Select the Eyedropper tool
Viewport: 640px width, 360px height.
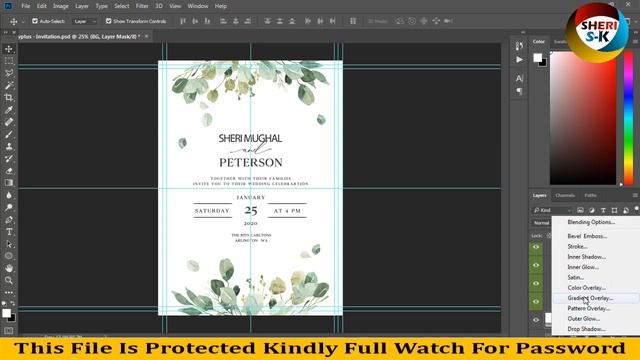9,110
